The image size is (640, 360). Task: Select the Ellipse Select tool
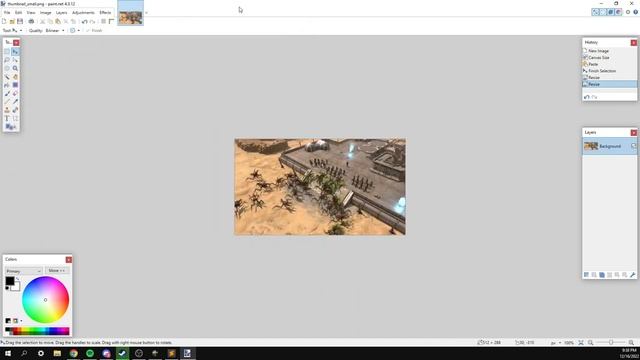tap(7, 69)
